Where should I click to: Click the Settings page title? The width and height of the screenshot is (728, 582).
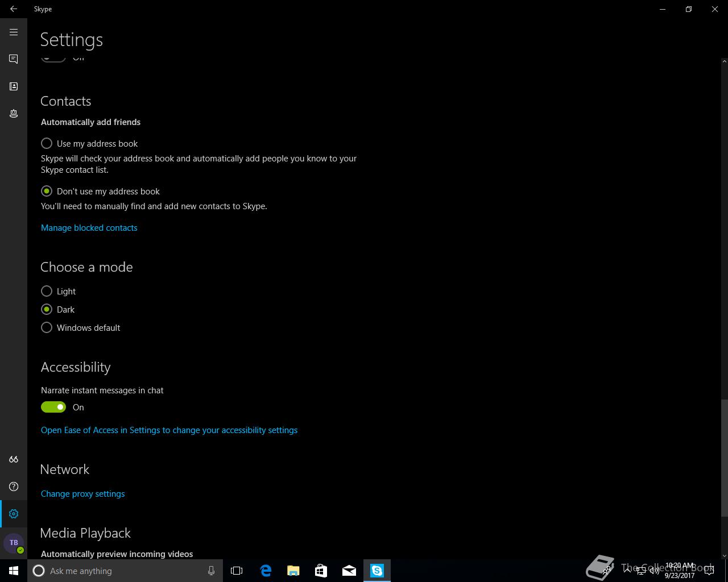coord(72,40)
